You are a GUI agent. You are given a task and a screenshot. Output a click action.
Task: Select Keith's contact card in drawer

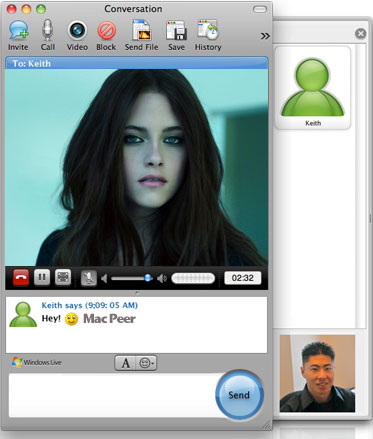(x=313, y=88)
